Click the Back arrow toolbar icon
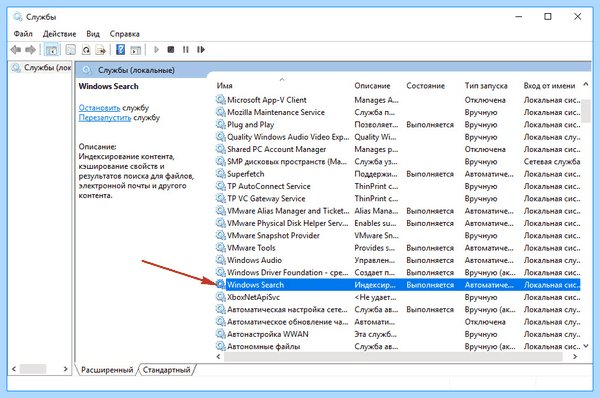 tap(16, 50)
